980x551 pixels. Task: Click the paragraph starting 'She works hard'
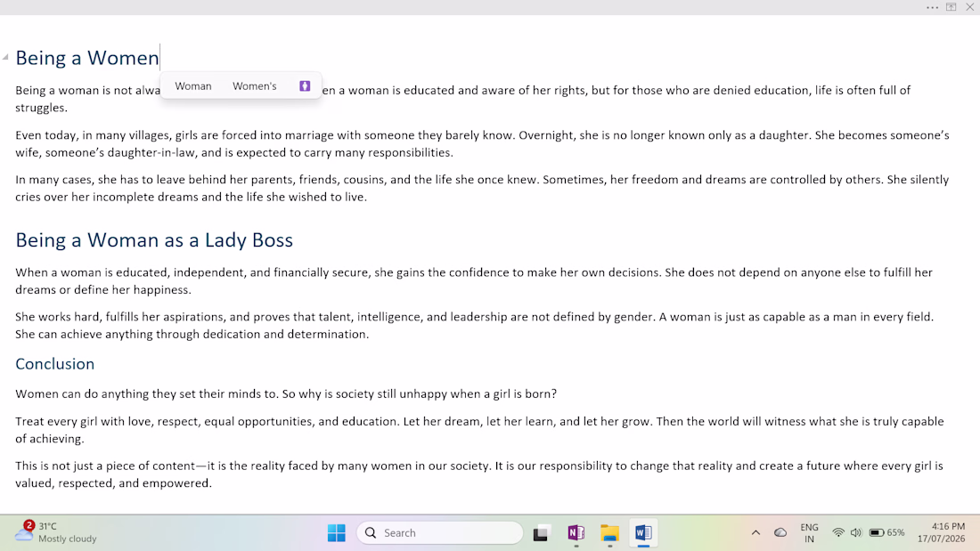tap(474, 326)
